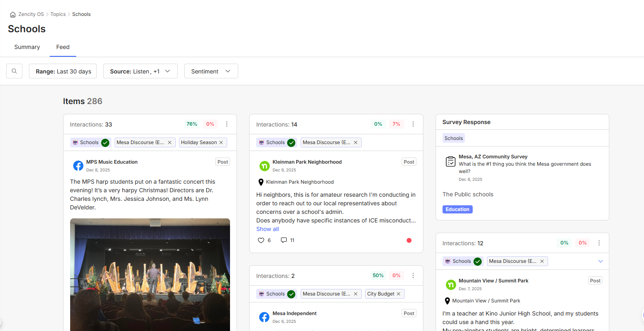Remove the City Budget tag
The height and width of the screenshot is (331, 644).
tap(398, 294)
